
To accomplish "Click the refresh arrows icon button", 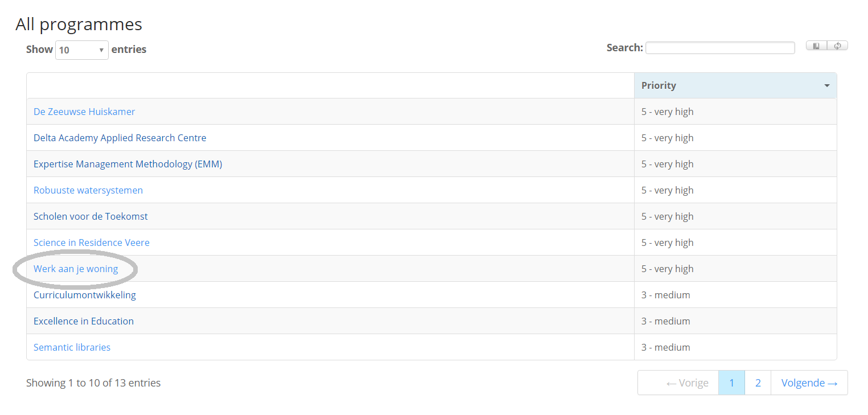I will (837, 46).
